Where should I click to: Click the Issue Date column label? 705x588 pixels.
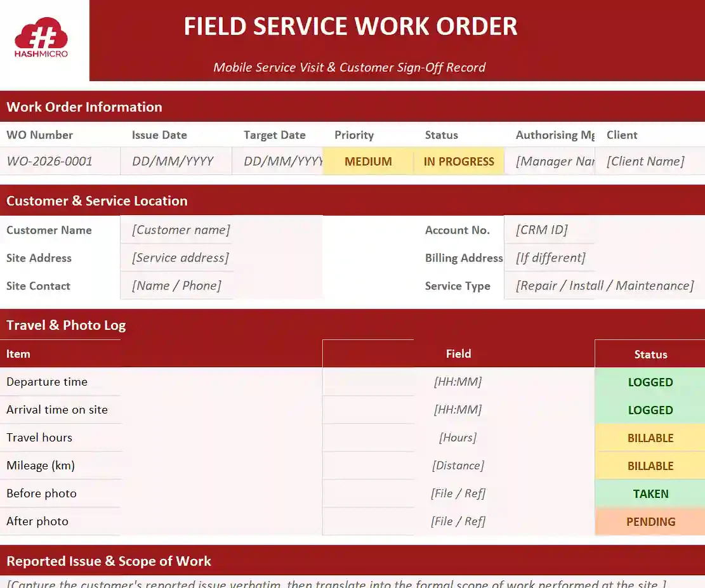[159, 135]
